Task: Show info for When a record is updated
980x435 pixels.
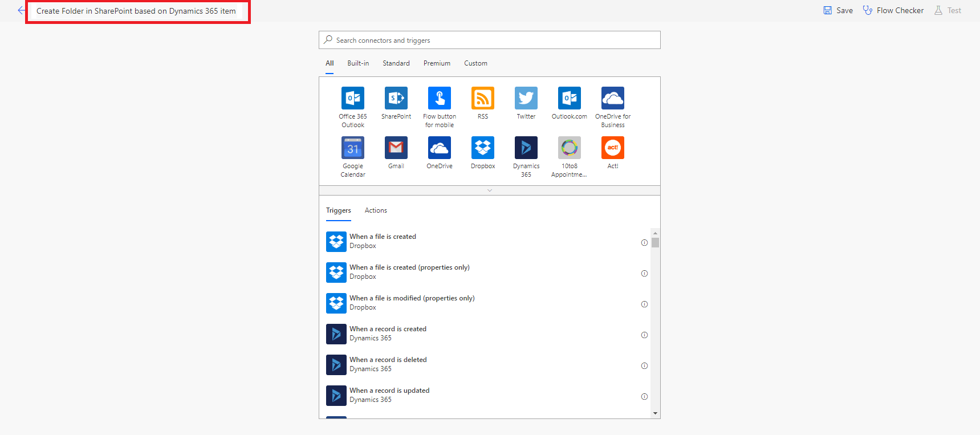Action: click(644, 397)
